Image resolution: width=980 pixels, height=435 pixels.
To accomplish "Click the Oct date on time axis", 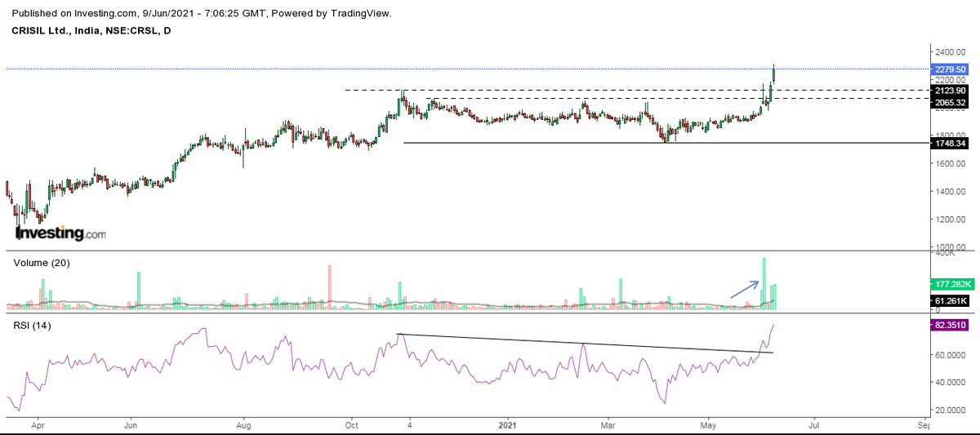I will (352, 425).
